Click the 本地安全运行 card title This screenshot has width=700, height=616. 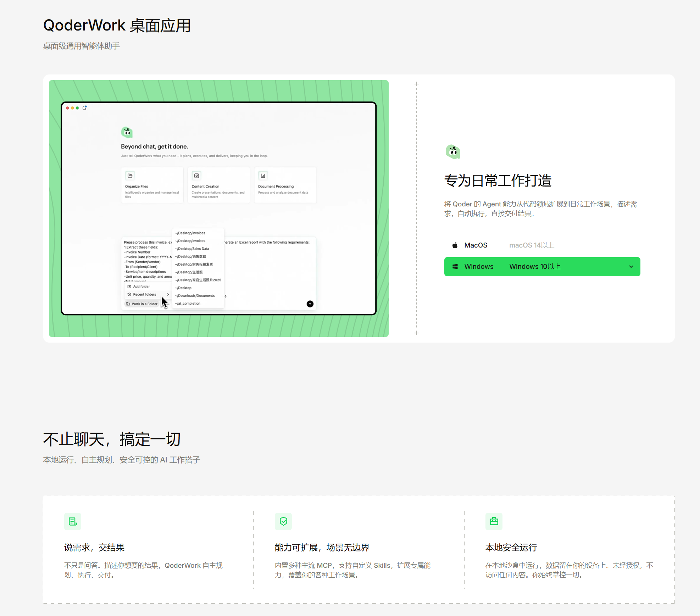[x=511, y=548]
